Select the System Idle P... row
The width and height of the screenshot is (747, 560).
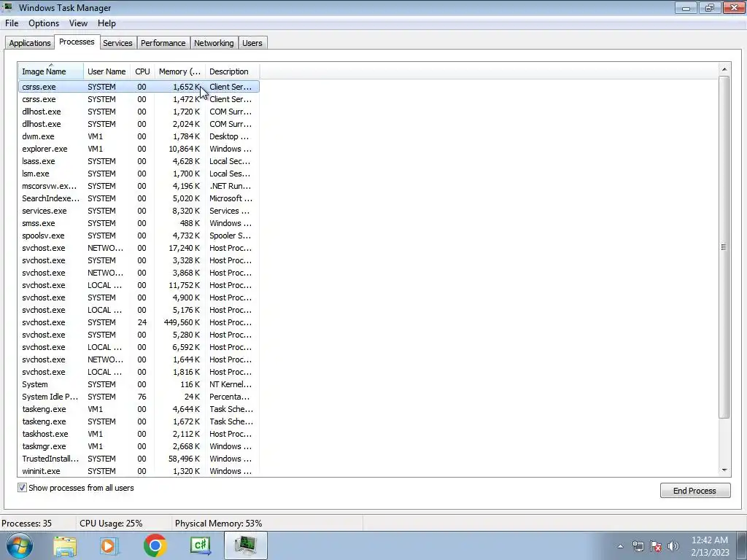tap(139, 396)
